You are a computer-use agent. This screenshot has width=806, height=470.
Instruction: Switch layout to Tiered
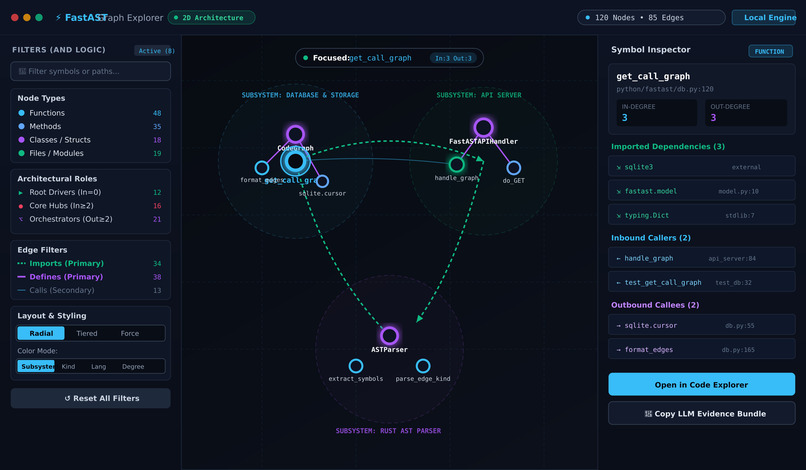click(x=87, y=333)
